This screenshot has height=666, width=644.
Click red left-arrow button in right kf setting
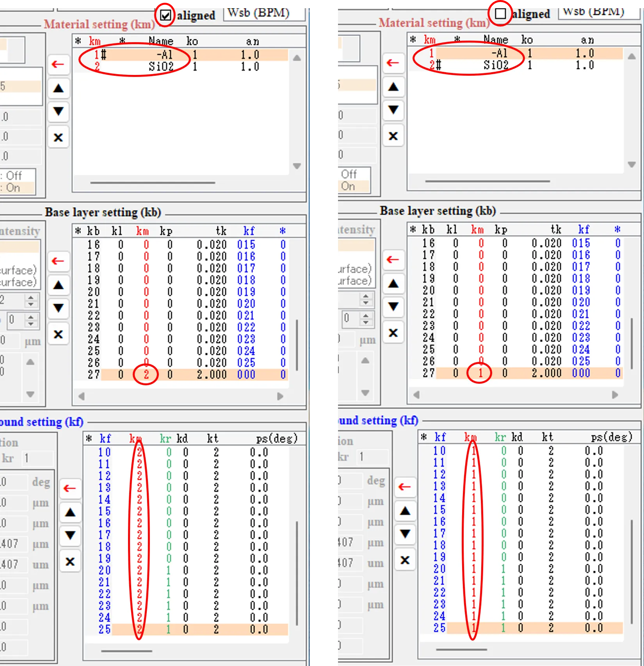click(x=405, y=487)
